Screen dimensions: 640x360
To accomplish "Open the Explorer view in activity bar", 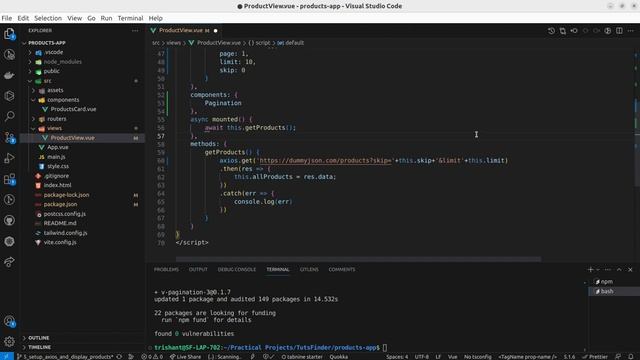I will (x=9, y=34).
